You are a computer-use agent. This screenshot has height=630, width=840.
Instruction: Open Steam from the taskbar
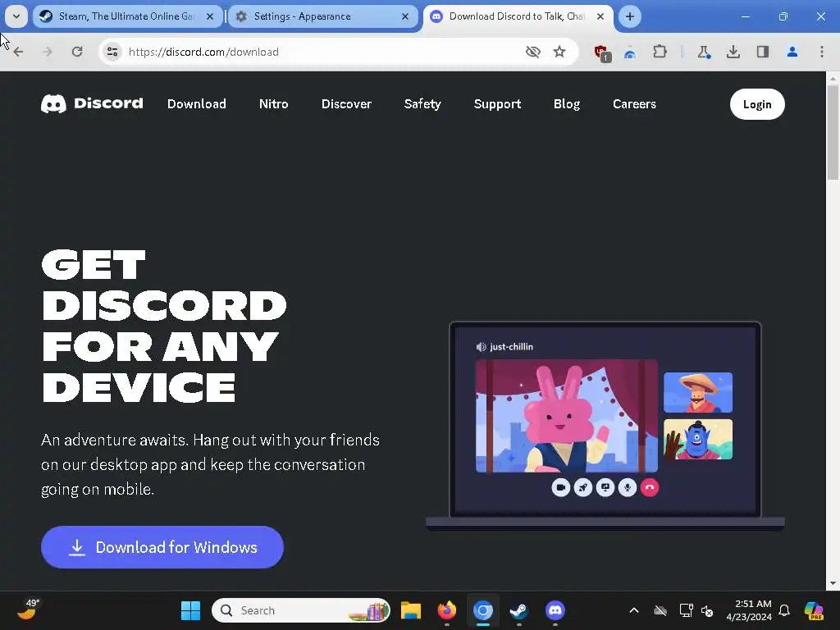[x=518, y=610]
